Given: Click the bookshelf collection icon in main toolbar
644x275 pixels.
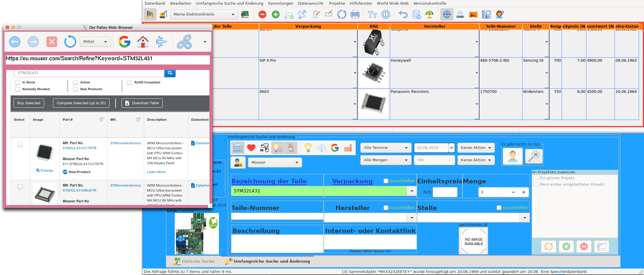Looking at the screenshot, I should (x=150, y=15).
